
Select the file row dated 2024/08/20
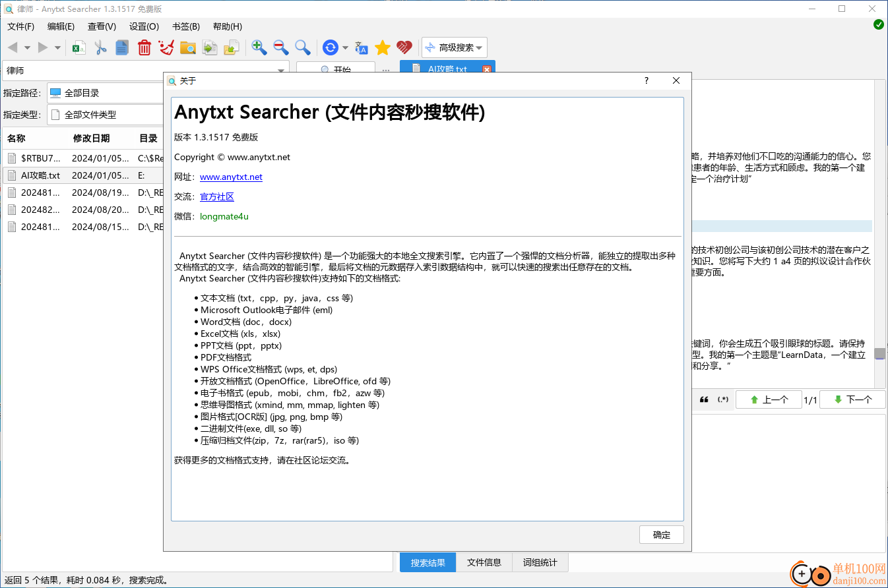click(83, 210)
